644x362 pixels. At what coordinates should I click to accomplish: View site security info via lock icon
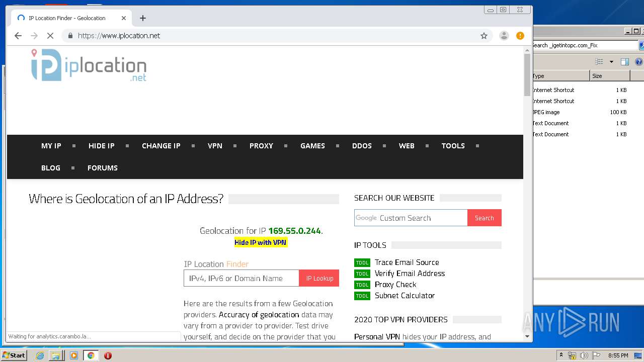click(70, 36)
